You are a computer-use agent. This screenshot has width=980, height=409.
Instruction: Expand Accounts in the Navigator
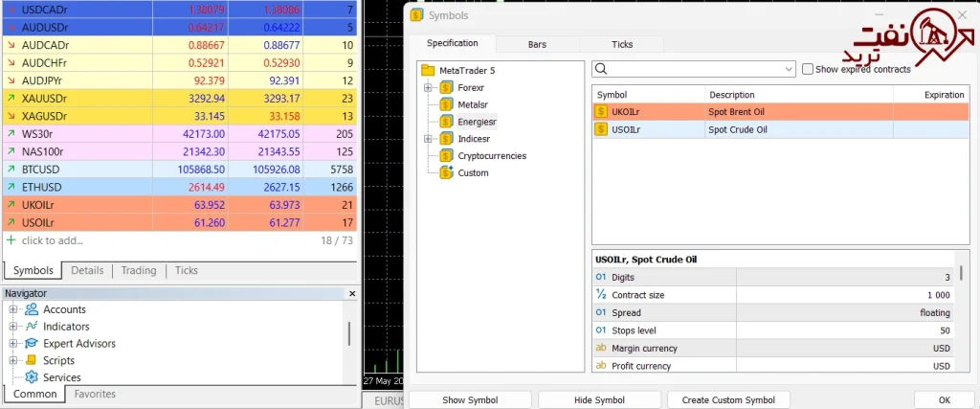click(13, 309)
